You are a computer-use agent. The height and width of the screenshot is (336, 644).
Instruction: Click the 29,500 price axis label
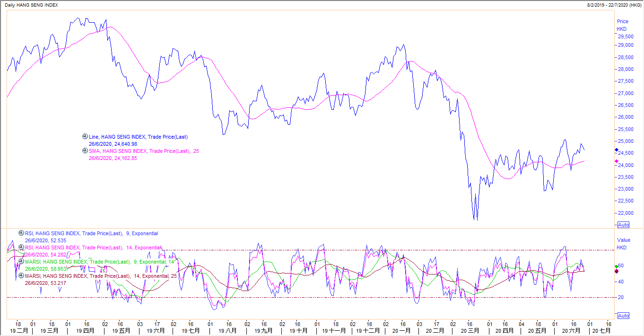(x=625, y=36)
